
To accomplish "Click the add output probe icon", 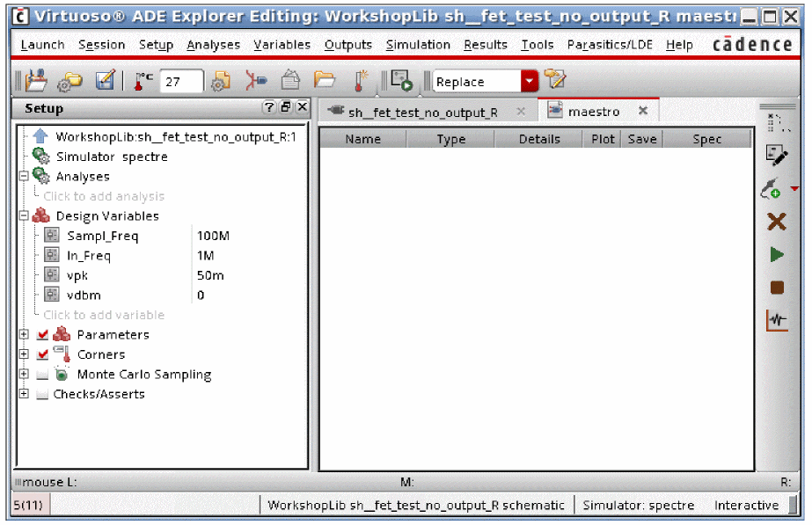I will tap(771, 188).
